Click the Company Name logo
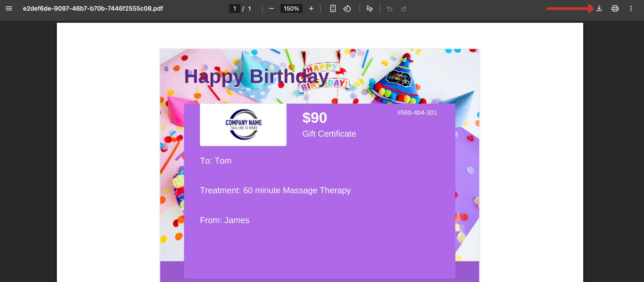644x282 pixels. 243,125
